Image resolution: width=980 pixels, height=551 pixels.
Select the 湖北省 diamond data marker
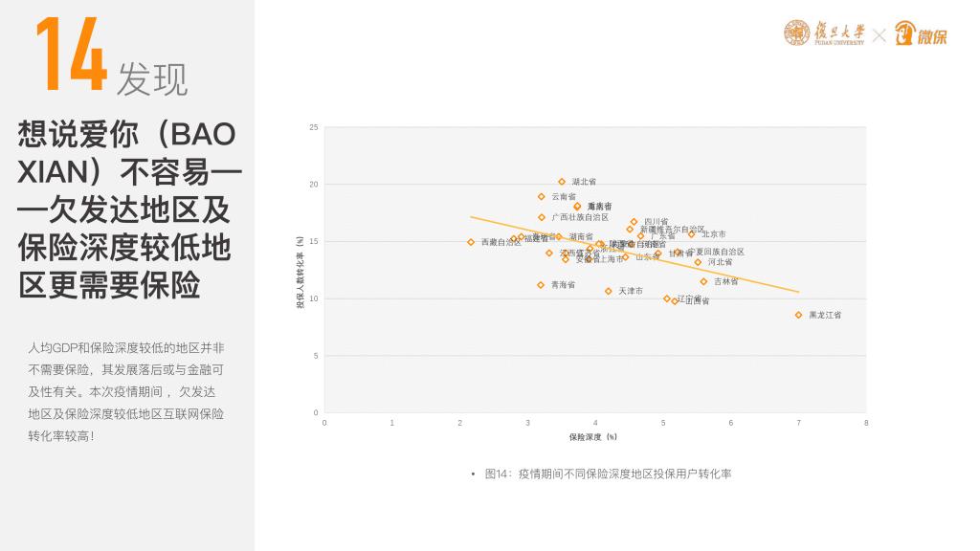pyautogui.click(x=562, y=182)
